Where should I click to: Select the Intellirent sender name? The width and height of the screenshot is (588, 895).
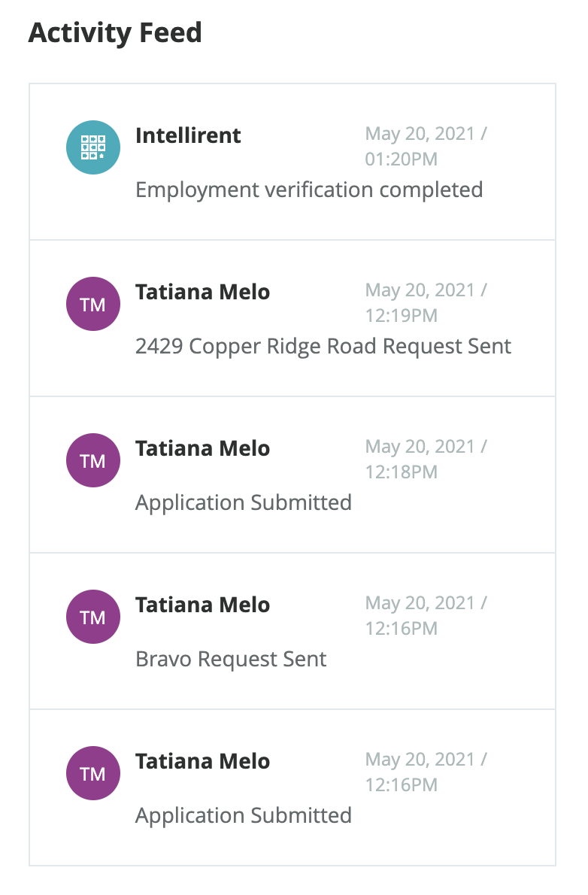(x=188, y=135)
